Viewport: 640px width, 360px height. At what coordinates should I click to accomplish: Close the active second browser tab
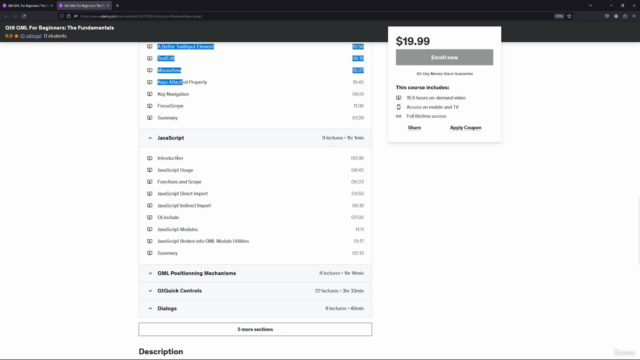pos(108,6)
